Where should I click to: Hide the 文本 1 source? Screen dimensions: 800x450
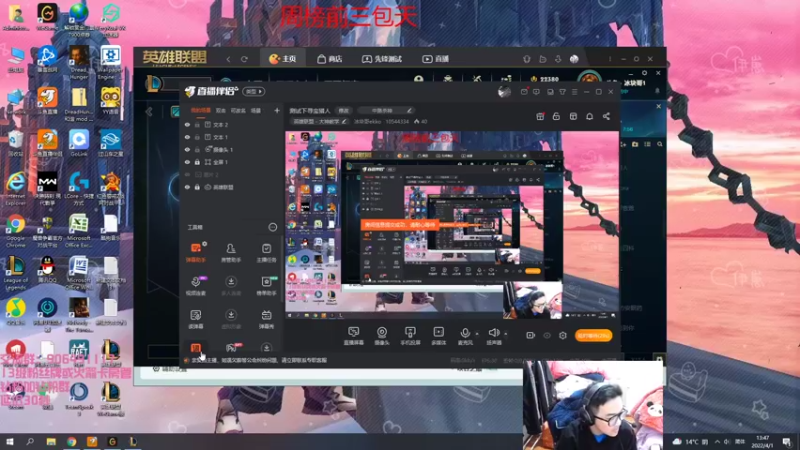pos(187,137)
